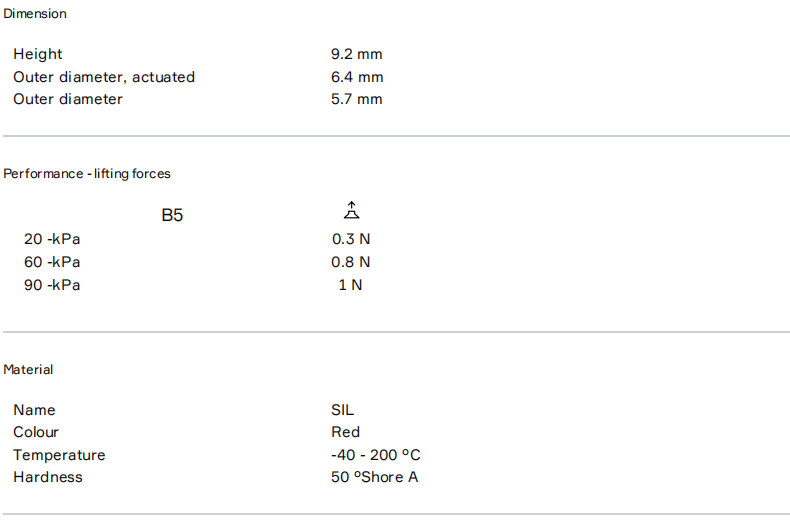Image resolution: width=790 pixels, height=522 pixels.
Task: Click the -40 - 200 °C temperature value
Action: pyautogui.click(x=376, y=455)
